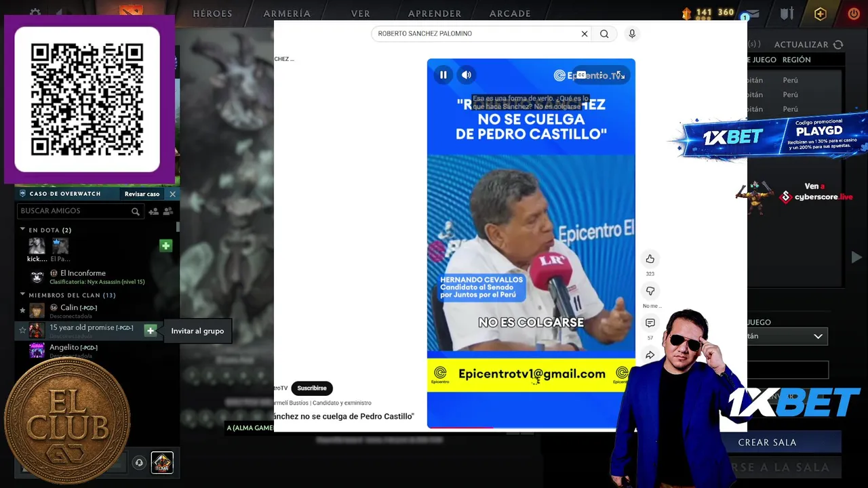Click the next arrow at right edge
Image resolution: width=868 pixels, height=488 pixels.
856,257
